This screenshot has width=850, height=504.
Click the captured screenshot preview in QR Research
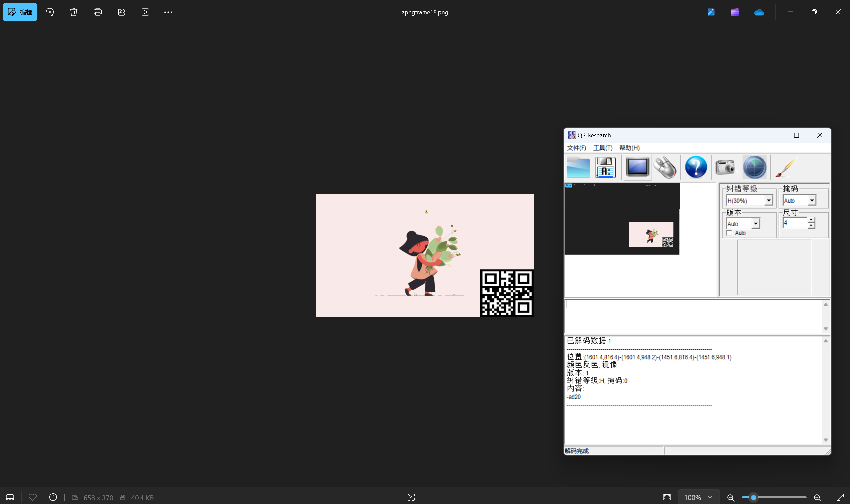pyautogui.click(x=622, y=219)
